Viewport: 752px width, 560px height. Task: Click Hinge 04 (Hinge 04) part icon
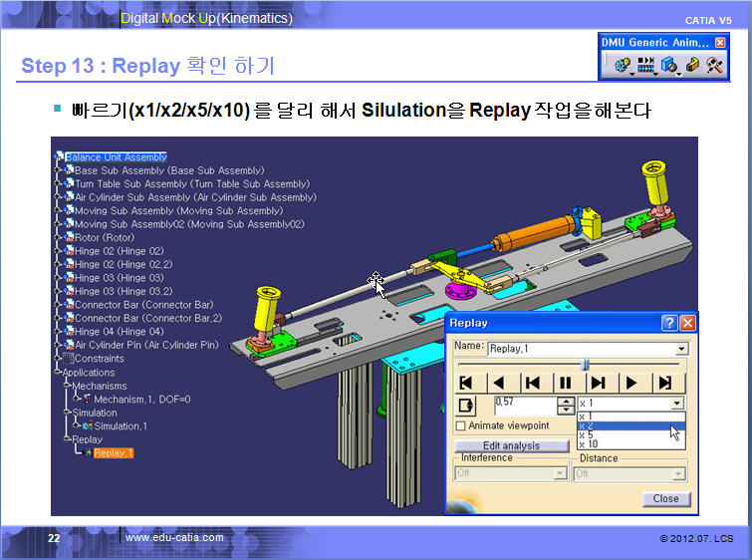69,331
